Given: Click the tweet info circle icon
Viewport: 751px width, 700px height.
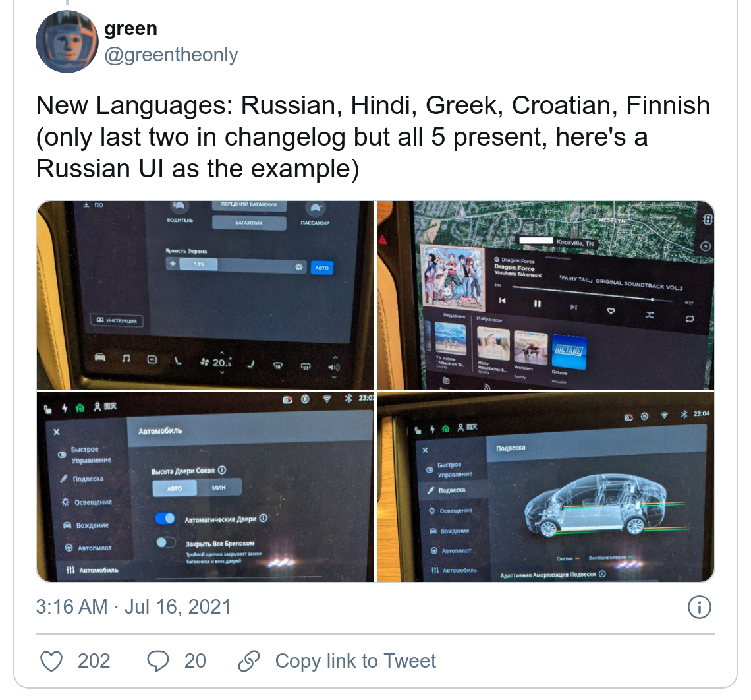Looking at the screenshot, I should point(699,608).
